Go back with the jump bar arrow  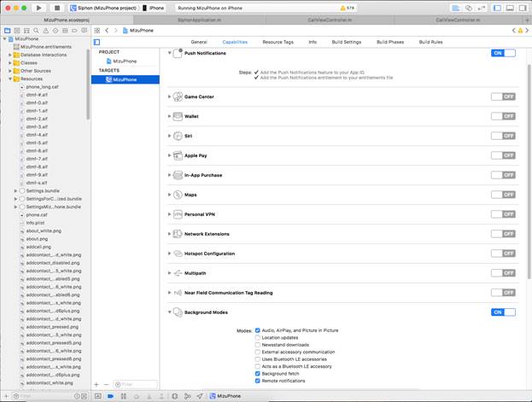tap(107, 31)
